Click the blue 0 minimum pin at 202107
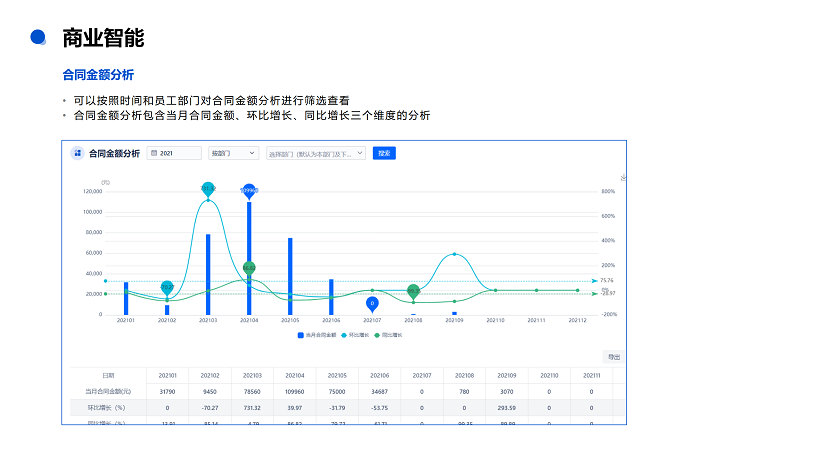This screenshot has height=461, width=820. click(x=372, y=303)
